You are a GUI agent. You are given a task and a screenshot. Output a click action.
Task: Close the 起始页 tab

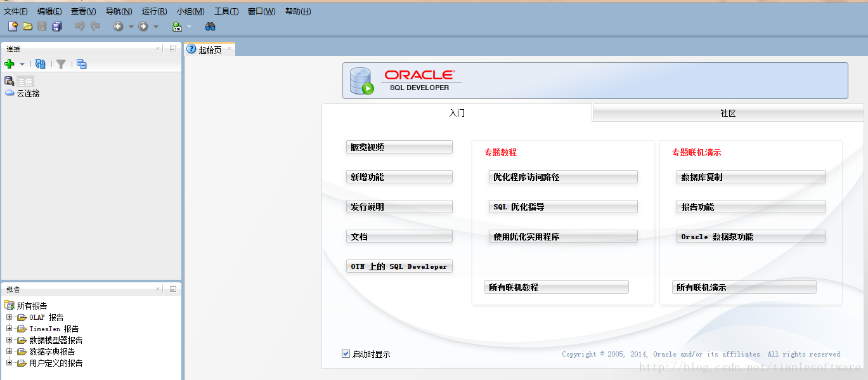click(x=230, y=49)
